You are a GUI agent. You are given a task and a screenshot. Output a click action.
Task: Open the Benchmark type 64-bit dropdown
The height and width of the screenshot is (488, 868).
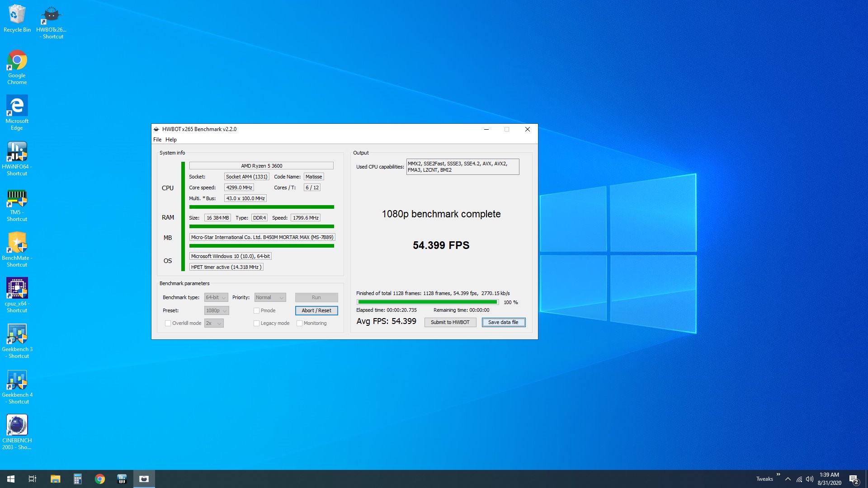216,297
